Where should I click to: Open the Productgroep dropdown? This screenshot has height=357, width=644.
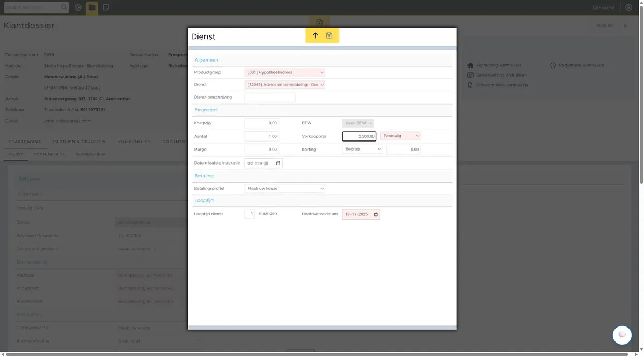pos(284,72)
